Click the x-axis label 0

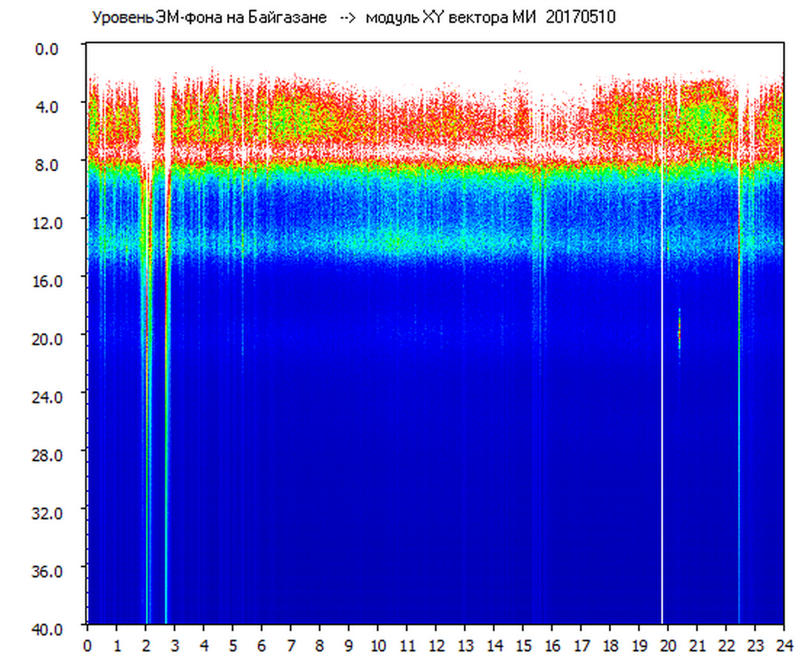coord(88,646)
